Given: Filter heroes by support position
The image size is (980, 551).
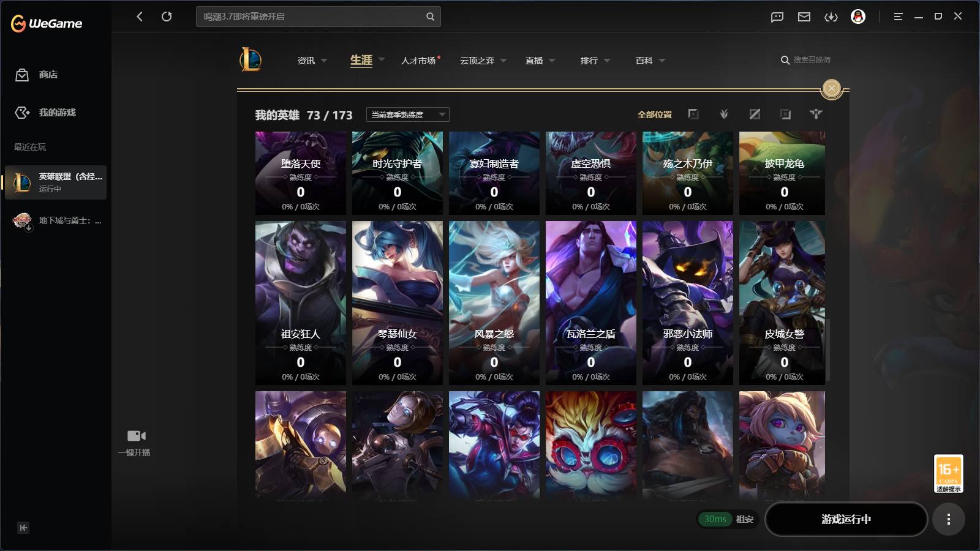Looking at the screenshot, I should [816, 114].
